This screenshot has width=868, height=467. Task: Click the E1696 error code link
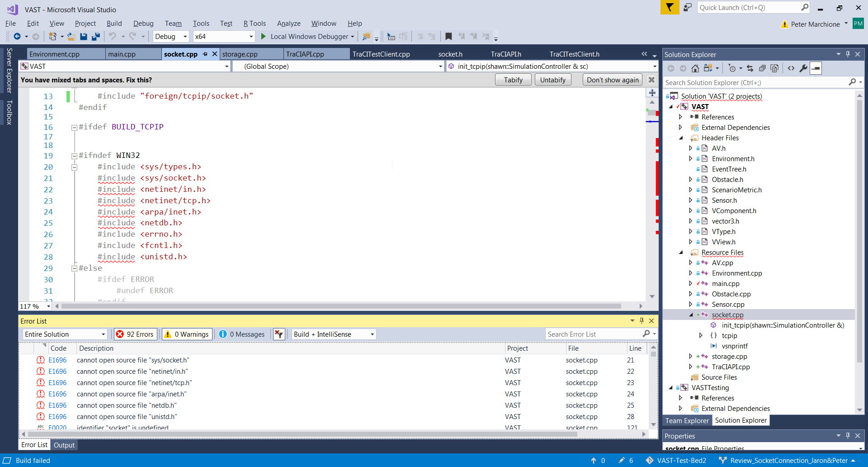click(x=57, y=360)
